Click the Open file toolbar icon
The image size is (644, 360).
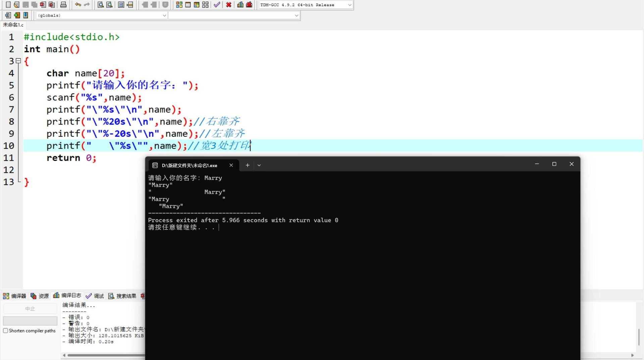click(x=17, y=5)
